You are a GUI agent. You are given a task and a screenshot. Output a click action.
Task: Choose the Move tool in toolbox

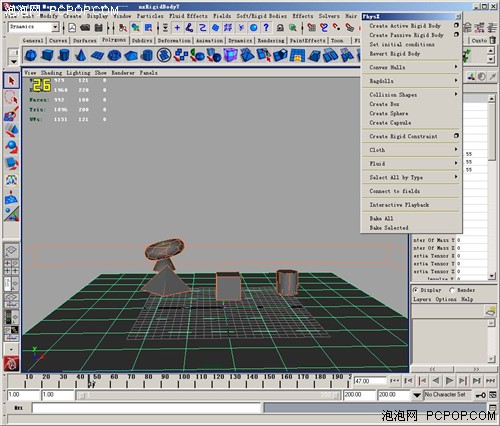tap(11, 130)
